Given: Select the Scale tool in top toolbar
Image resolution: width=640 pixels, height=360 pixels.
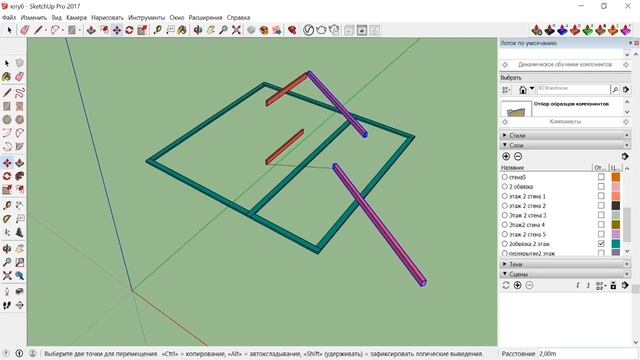Looking at the screenshot, I should click(142, 30).
